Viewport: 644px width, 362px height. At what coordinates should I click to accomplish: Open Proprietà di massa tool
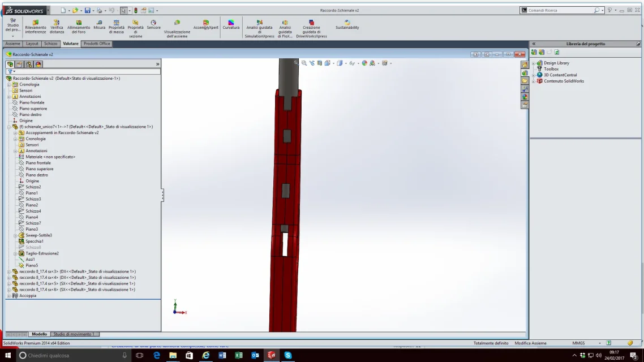pos(116,27)
